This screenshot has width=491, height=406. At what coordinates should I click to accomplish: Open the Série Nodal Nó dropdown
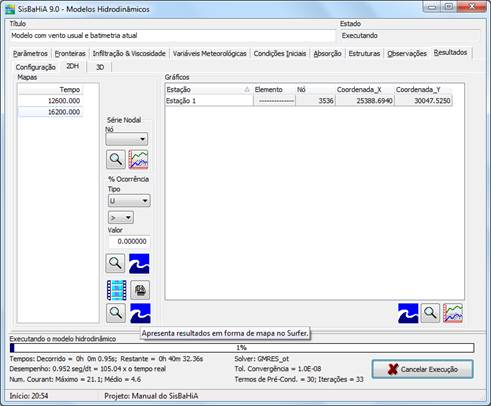coord(127,139)
